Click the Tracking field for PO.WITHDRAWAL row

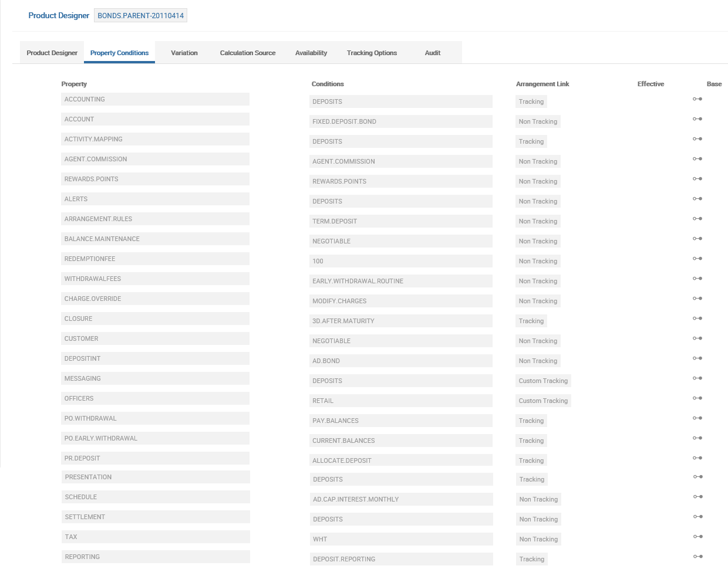pos(531,421)
